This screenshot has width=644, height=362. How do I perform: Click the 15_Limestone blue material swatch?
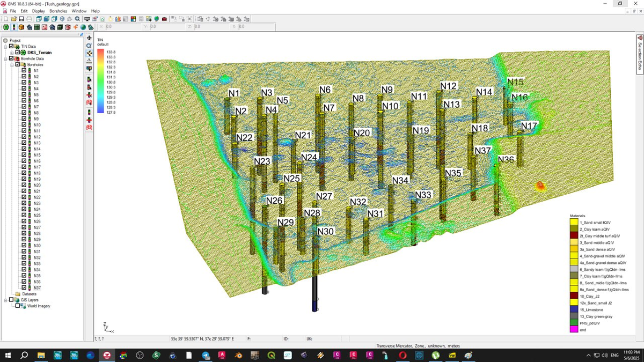[574, 309]
